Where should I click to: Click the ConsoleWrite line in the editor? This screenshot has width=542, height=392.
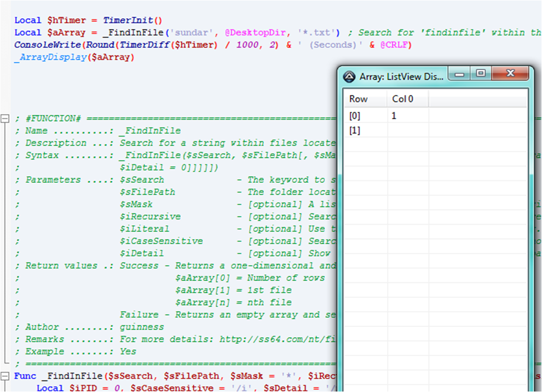tap(213, 45)
